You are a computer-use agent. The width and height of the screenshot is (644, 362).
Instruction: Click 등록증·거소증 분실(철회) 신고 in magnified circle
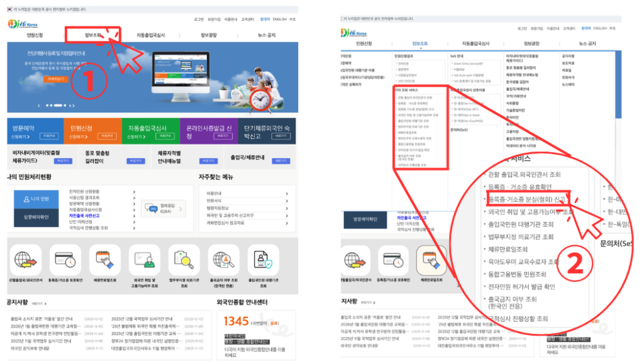(521, 199)
